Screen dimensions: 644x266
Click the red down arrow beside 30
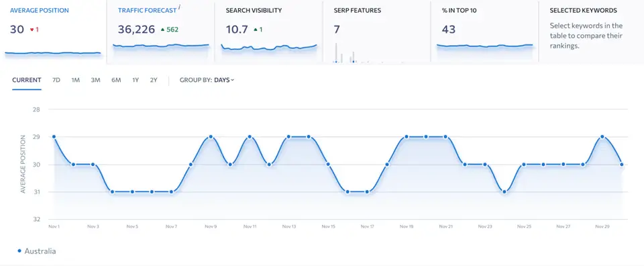[x=32, y=30]
